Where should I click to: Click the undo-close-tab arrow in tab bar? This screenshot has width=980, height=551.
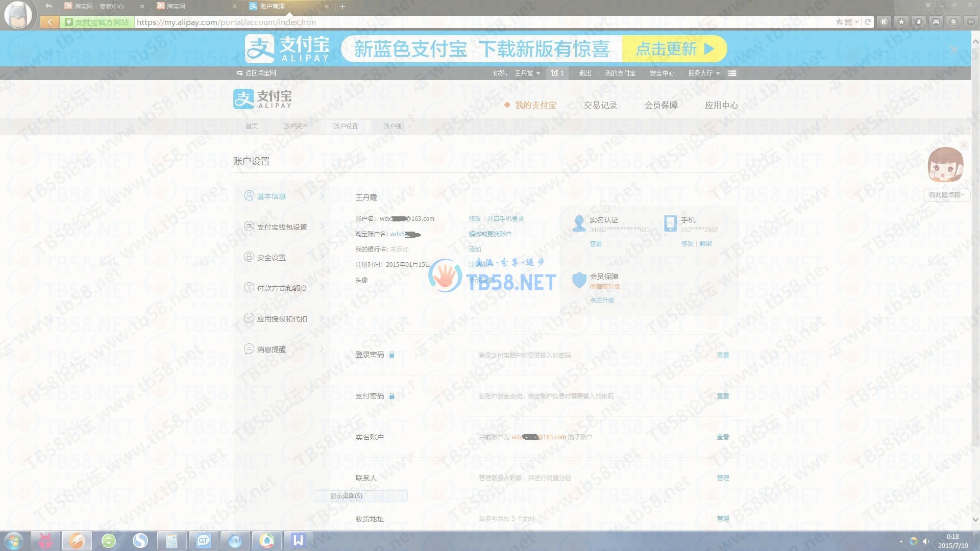[48, 6]
